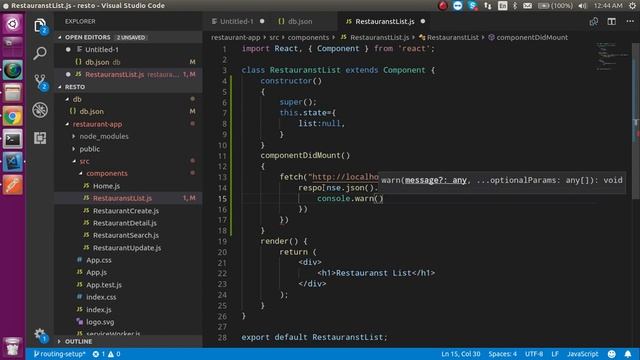Screen dimensions: 640x360
Task: Click Ln 15, Col 30 in status bar
Action: pyautogui.click(x=460, y=354)
